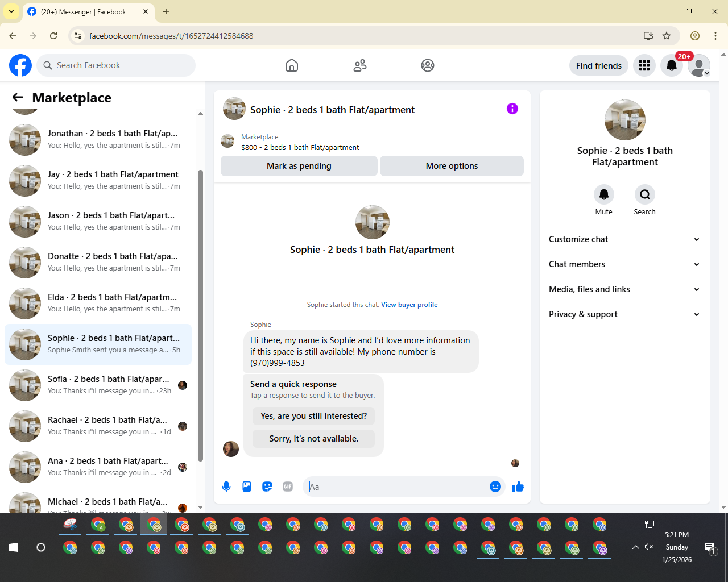
Task: Choose a GIF with the GIF icon
Action: (288, 487)
